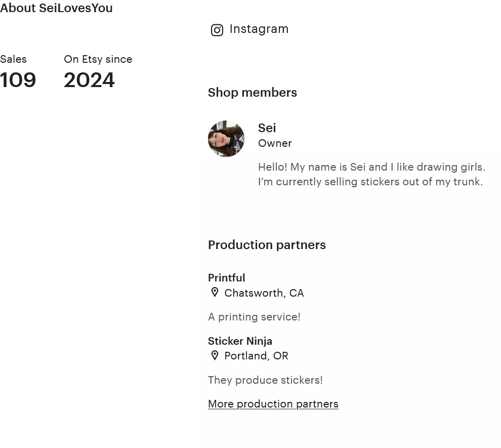The image size is (501, 448).
Task: Click the Shop members heading
Action: (252, 93)
